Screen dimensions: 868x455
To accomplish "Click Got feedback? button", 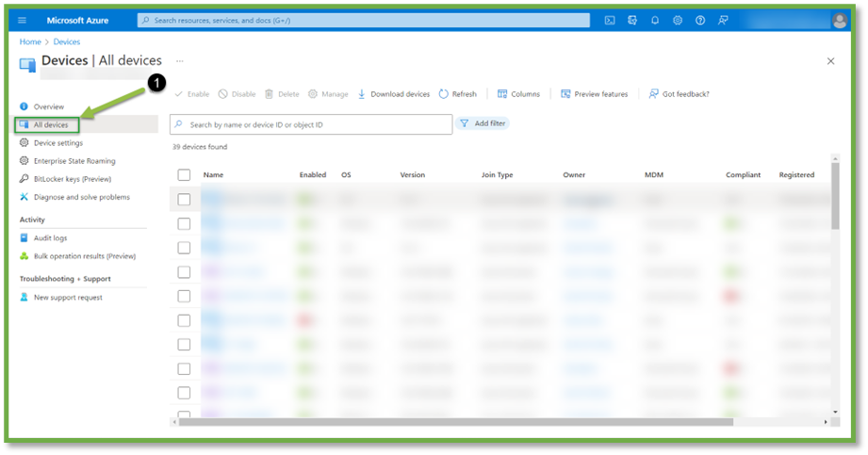I will click(x=679, y=94).
